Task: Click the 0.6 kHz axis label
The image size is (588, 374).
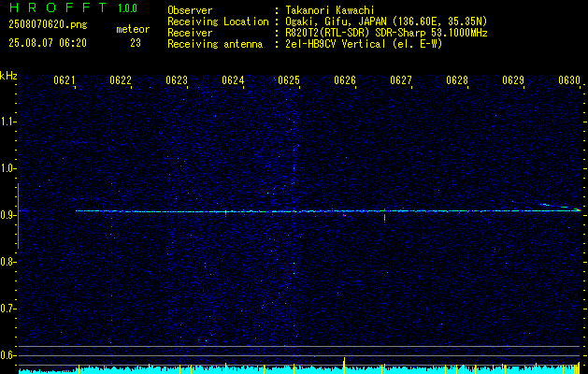Action: click(x=7, y=355)
